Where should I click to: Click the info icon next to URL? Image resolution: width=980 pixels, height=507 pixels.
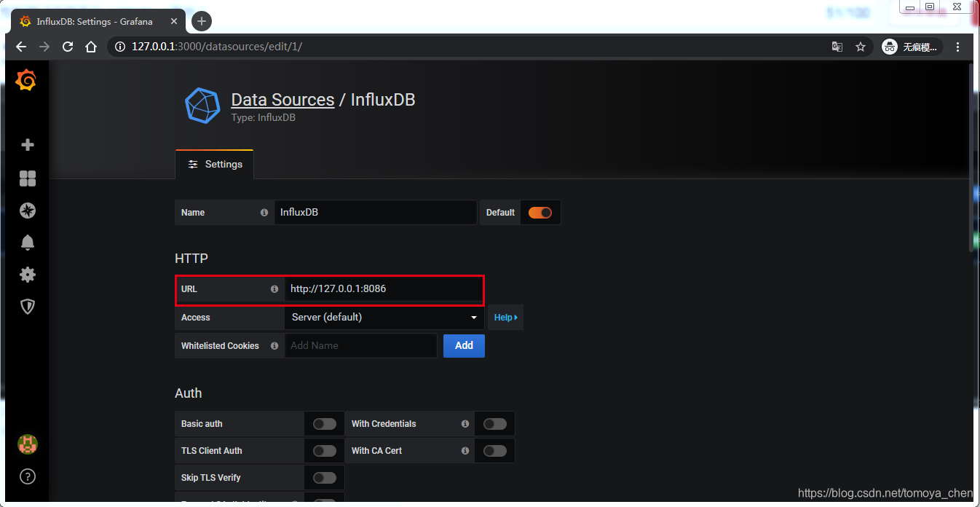[274, 289]
